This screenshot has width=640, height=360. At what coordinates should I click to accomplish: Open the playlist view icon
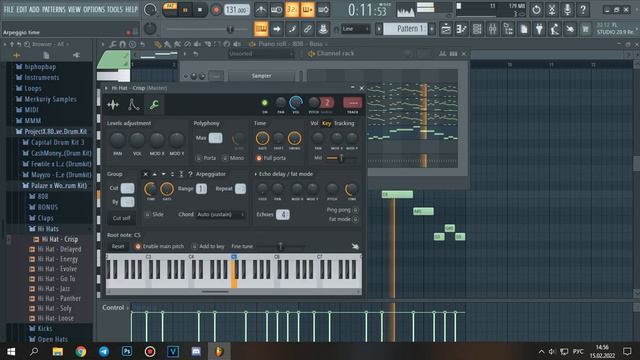[x=446, y=29]
